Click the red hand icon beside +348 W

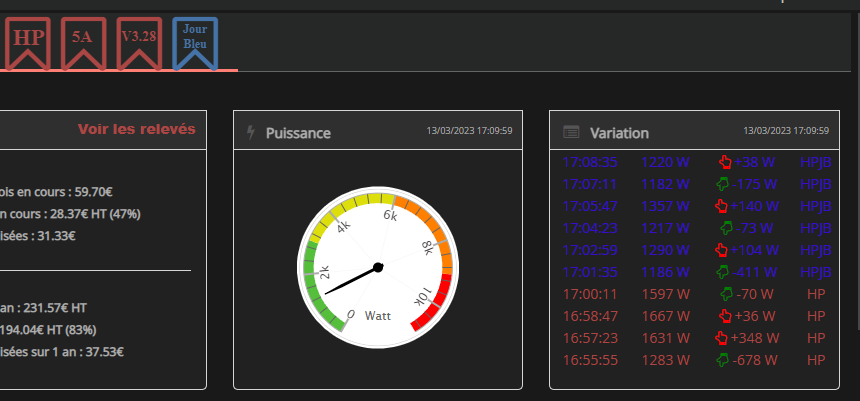tap(722, 338)
